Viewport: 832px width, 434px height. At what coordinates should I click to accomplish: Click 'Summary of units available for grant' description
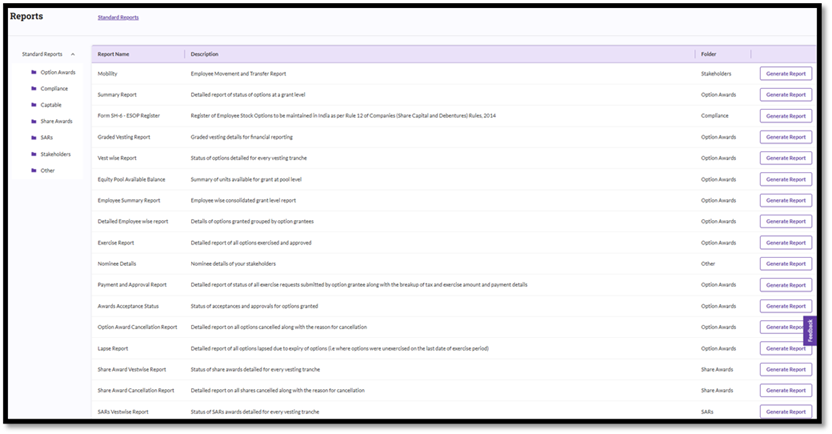[246, 179]
